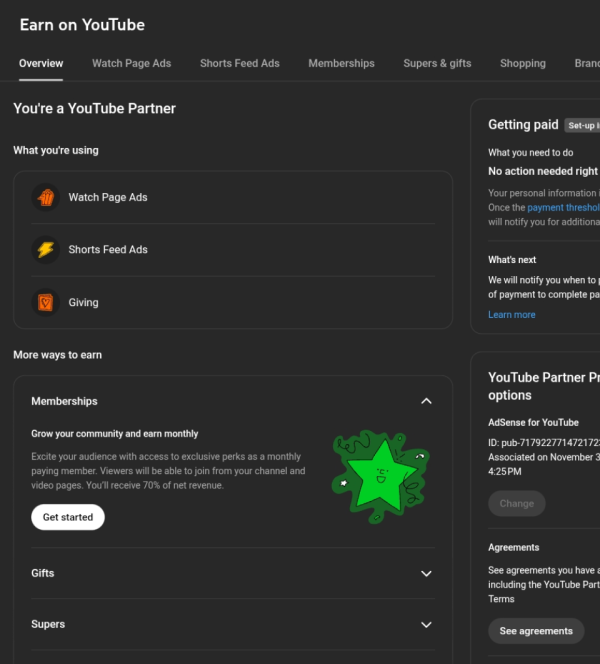Image resolution: width=600 pixels, height=664 pixels.
Task: Open the Shorts Feed Ads tab
Action: (239, 63)
